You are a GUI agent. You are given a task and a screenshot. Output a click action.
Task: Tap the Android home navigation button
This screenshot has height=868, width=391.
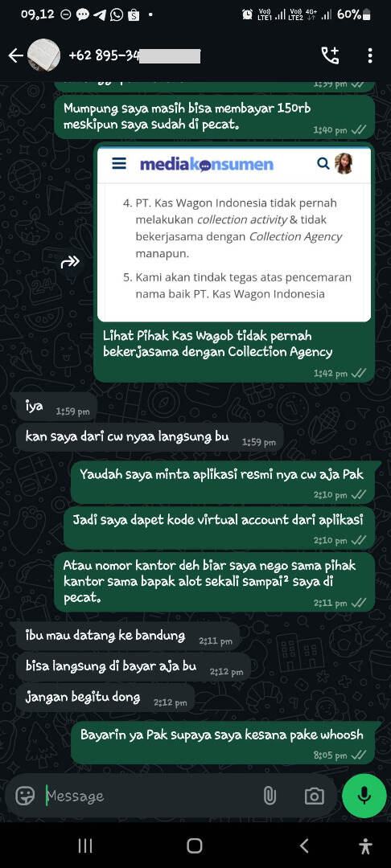(x=195, y=845)
